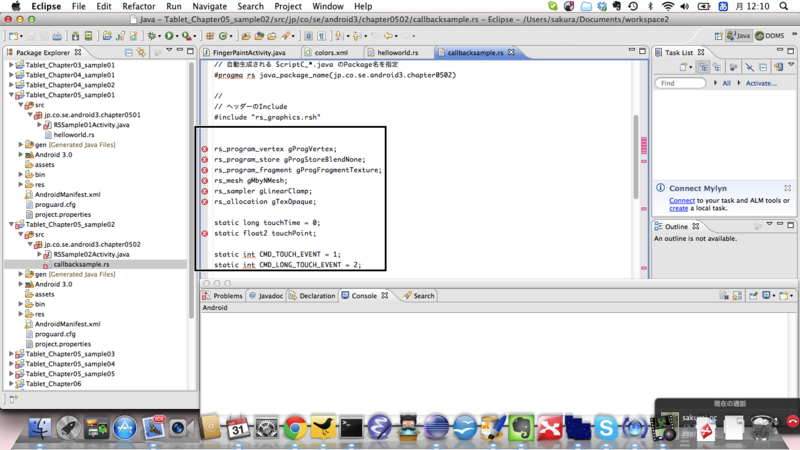Click the Spotlight search icon in menu bar
The height and width of the screenshot is (450, 800).
click(x=784, y=6)
